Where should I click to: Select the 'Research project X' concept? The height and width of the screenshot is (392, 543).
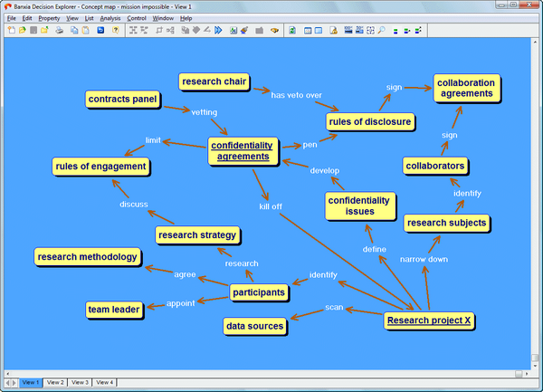(428, 320)
